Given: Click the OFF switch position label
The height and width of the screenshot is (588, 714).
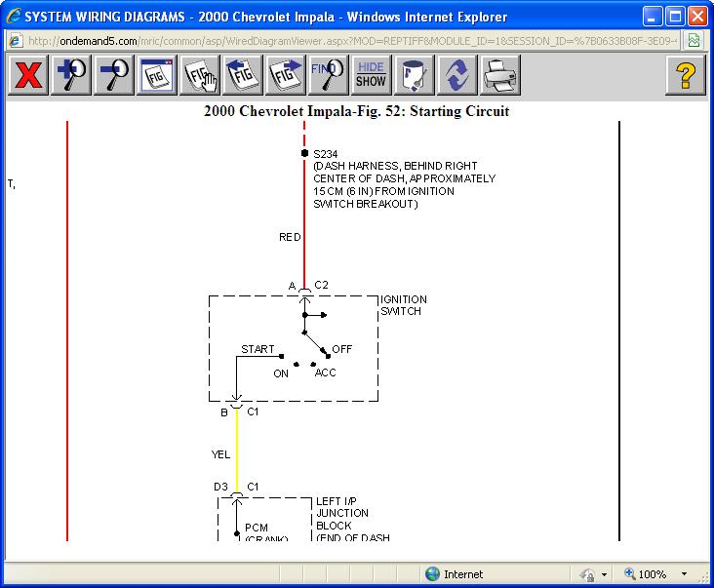Looking at the screenshot, I should coord(342,349).
